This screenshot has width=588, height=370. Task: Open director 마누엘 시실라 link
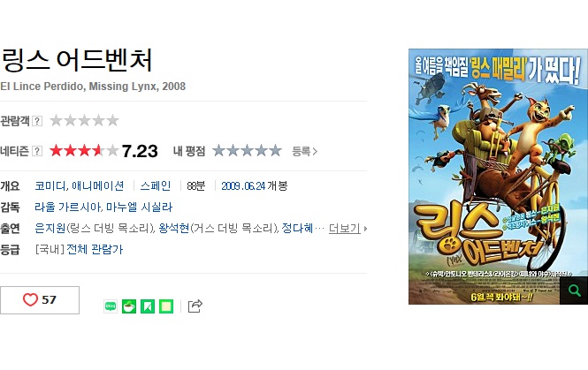point(140,207)
